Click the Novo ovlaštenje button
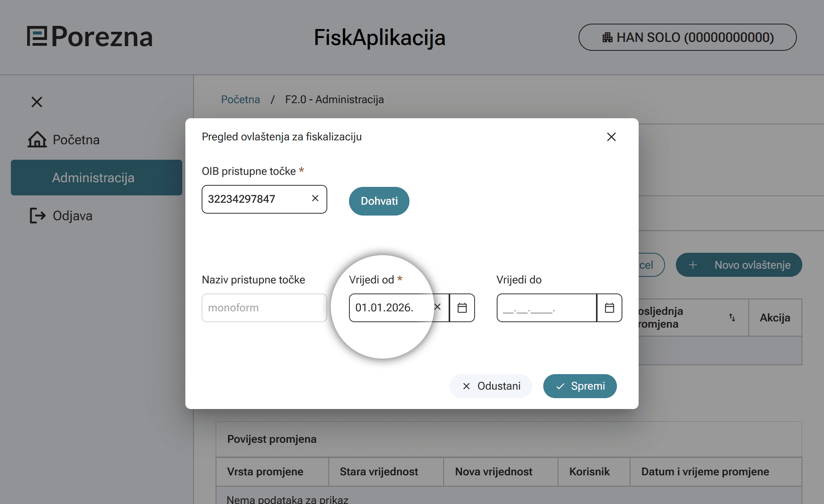 tap(739, 265)
